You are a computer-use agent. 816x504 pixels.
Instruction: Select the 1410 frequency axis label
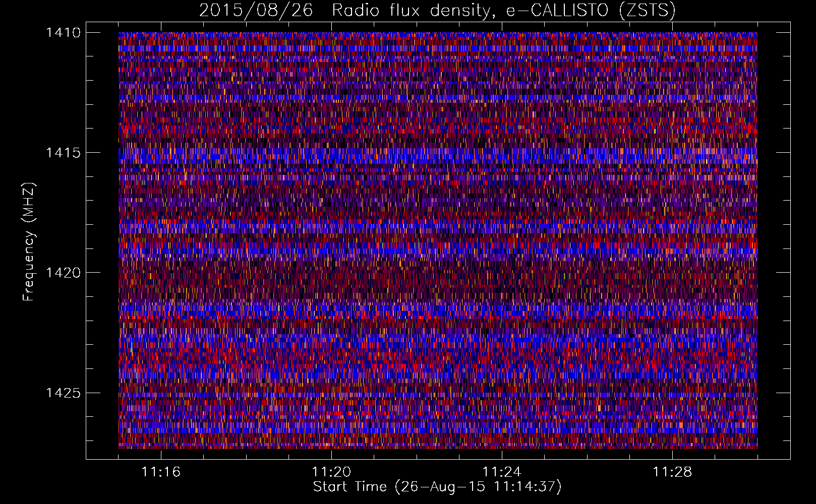(x=63, y=33)
